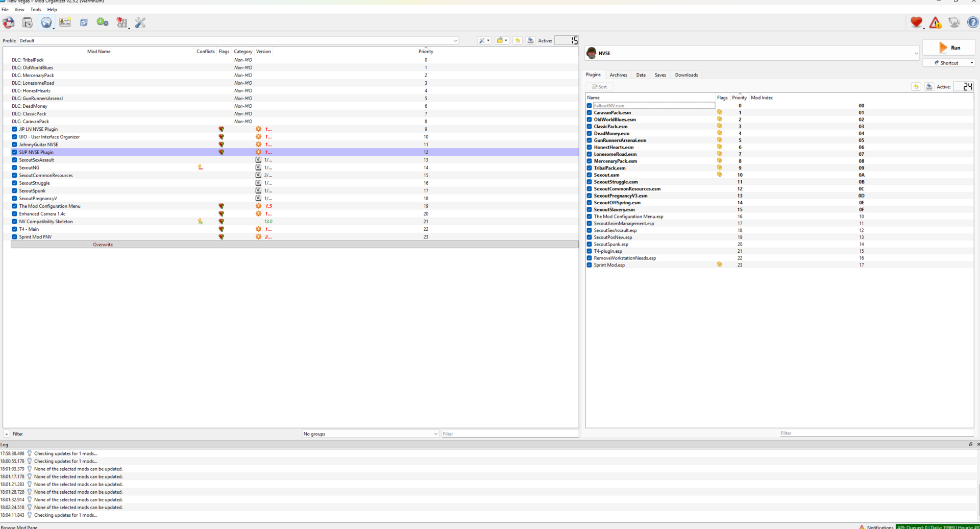The width and height of the screenshot is (980, 529).
Task: Click the Run button
Action: (x=949, y=47)
